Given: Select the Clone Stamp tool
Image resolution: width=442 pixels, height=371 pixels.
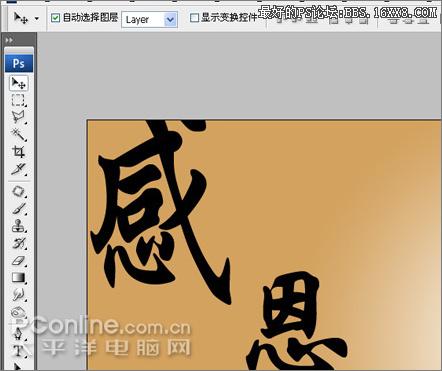Looking at the screenshot, I should [18, 226].
